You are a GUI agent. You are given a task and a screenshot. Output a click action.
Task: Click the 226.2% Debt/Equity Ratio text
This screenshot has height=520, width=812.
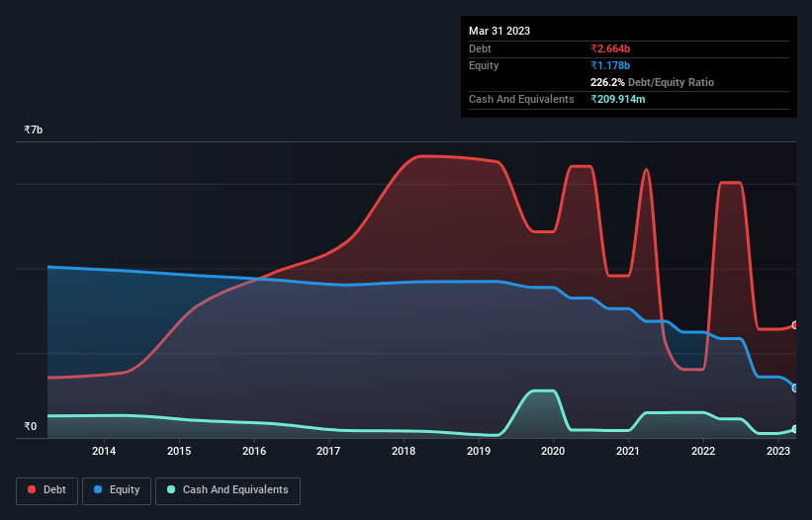click(x=652, y=82)
